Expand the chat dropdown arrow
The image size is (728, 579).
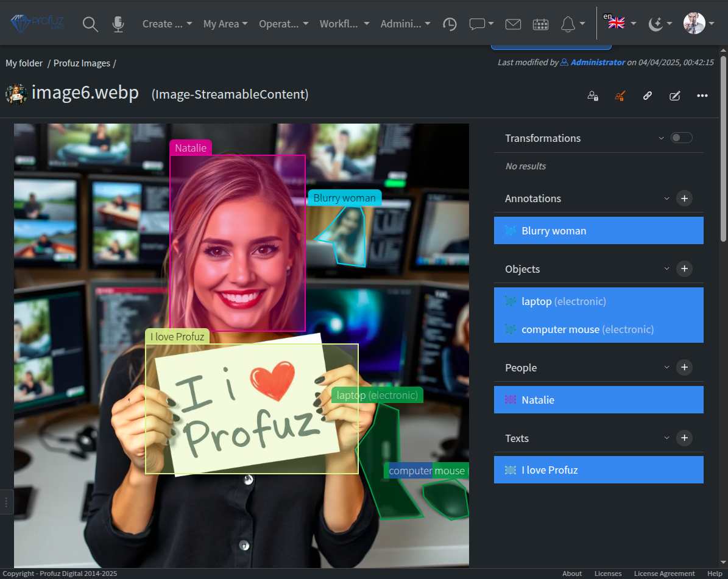point(491,24)
